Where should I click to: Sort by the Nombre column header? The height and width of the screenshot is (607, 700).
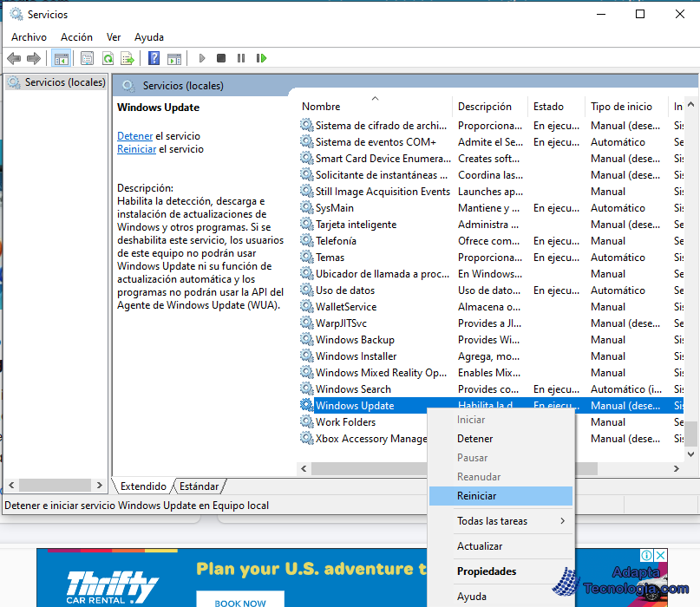tap(374, 107)
